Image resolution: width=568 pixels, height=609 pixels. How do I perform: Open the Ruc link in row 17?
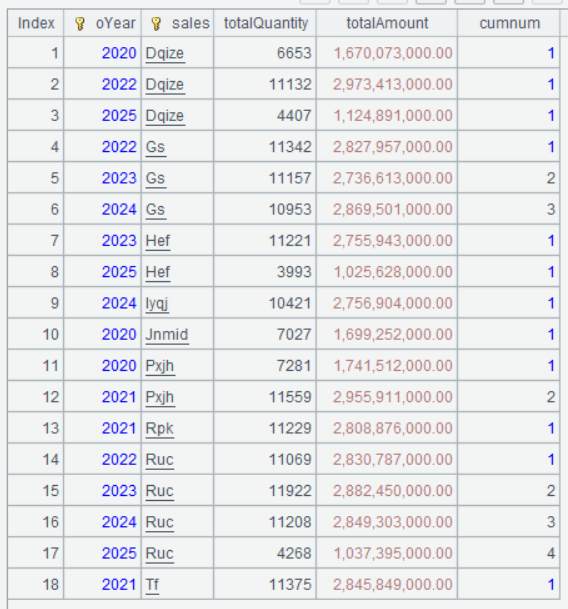pos(159,553)
